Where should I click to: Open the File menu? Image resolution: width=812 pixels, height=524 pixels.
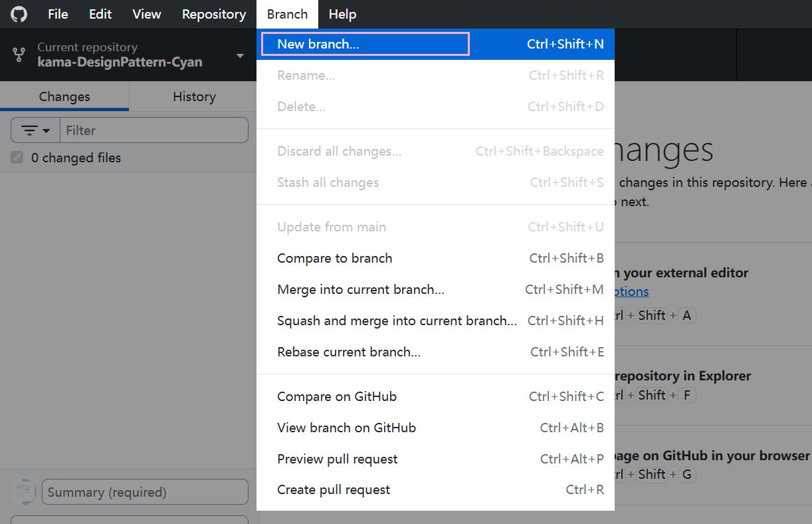click(58, 14)
